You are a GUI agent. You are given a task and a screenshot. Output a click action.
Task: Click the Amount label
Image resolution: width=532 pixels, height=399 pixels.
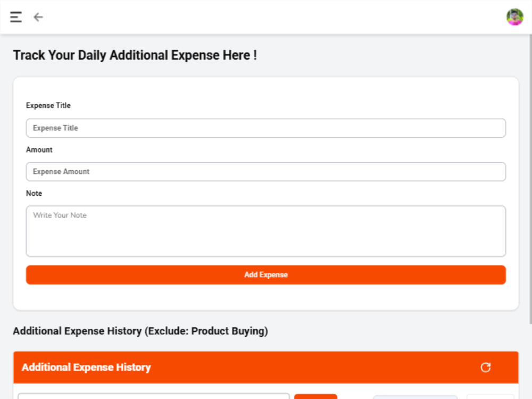[39, 150]
